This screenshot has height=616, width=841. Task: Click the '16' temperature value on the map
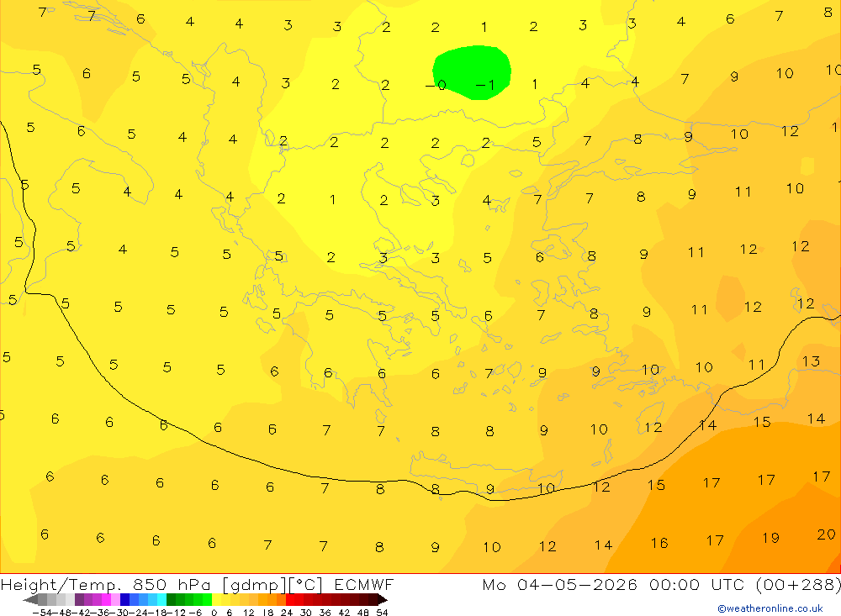[659, 543]
